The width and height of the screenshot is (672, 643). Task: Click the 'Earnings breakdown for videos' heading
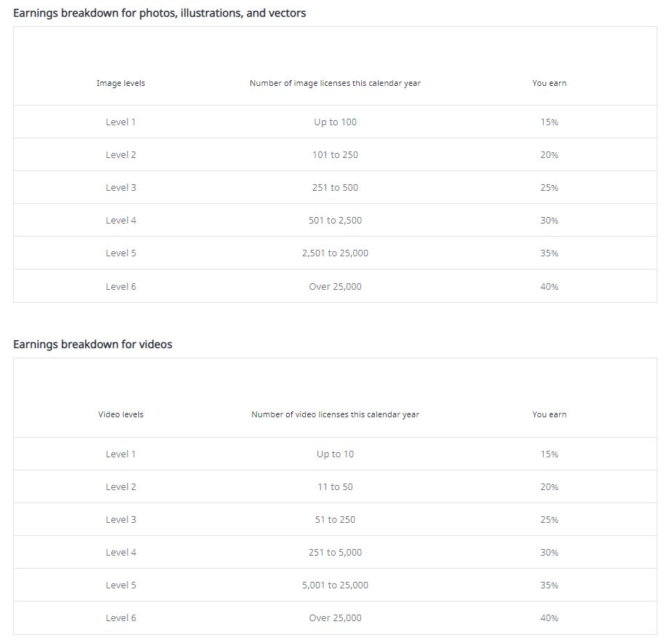tap(92, 344)
